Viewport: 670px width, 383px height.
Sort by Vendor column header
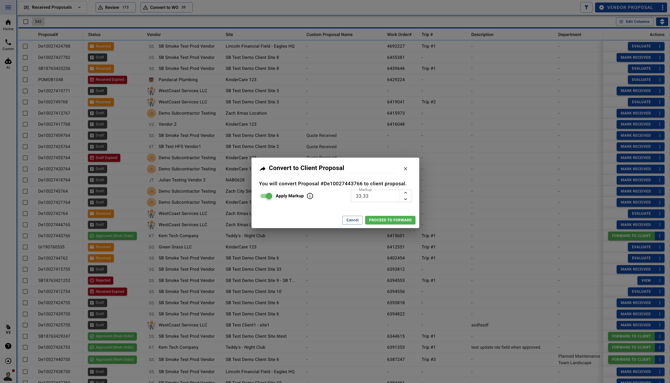154,35
